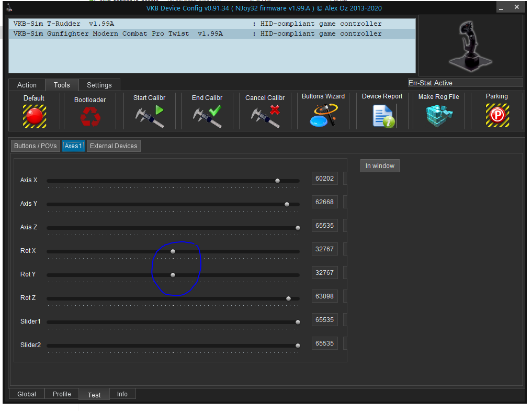
Task: Click the Axis X slider handle
Action: tap(278, 181)
